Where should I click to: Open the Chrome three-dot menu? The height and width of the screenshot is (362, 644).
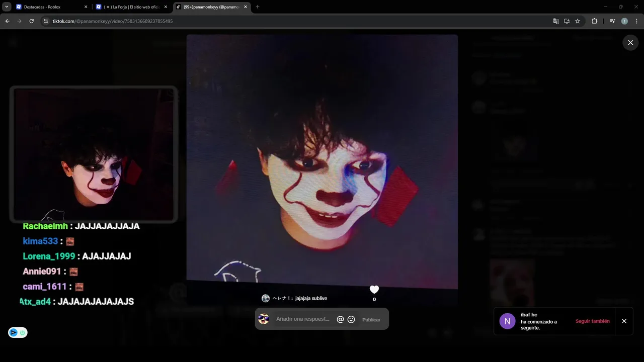[x=636, y=21]
